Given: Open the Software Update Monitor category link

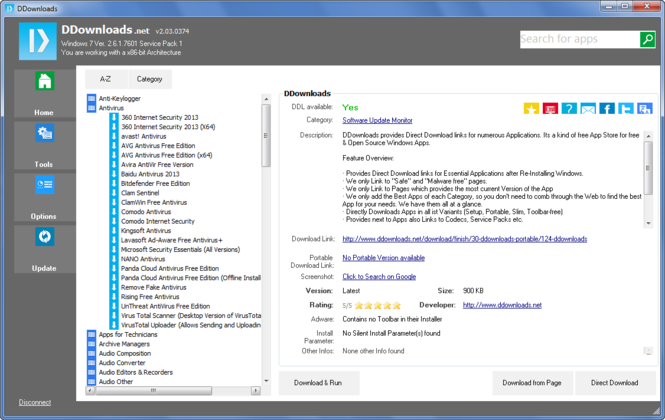Looking at the screenshot, I should point(377,120).
